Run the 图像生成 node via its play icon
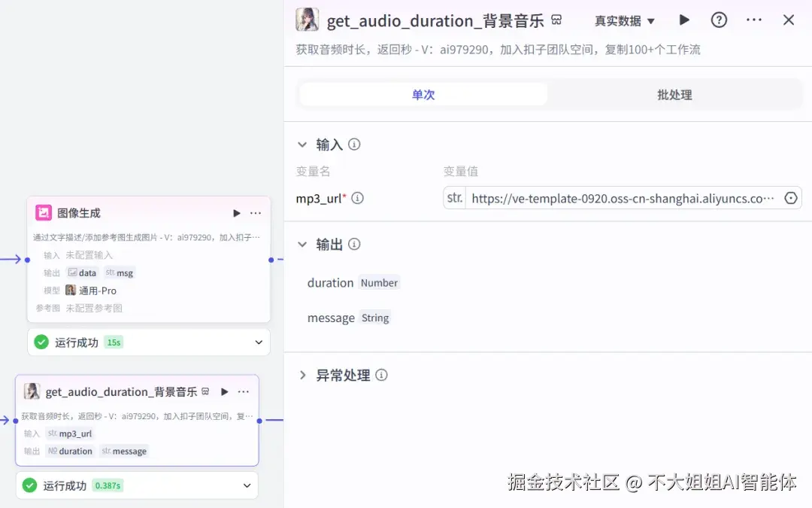This screenshot has height=508, width=812. click(236, 213)
